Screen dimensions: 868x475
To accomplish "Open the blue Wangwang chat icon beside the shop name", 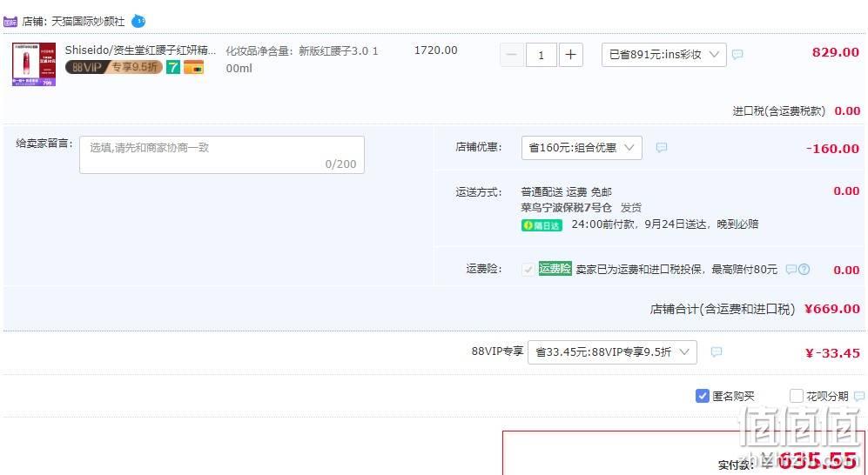I will tap(138, 22).
